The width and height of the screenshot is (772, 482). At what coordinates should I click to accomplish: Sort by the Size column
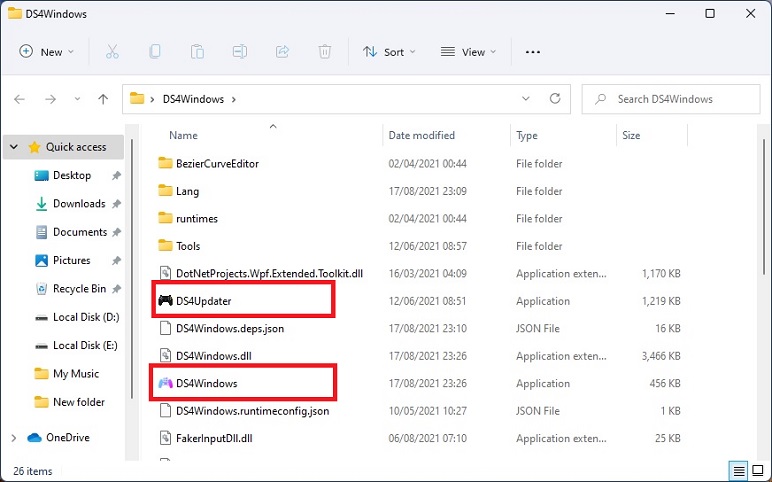pyautogui.click(x=631, y=135)
